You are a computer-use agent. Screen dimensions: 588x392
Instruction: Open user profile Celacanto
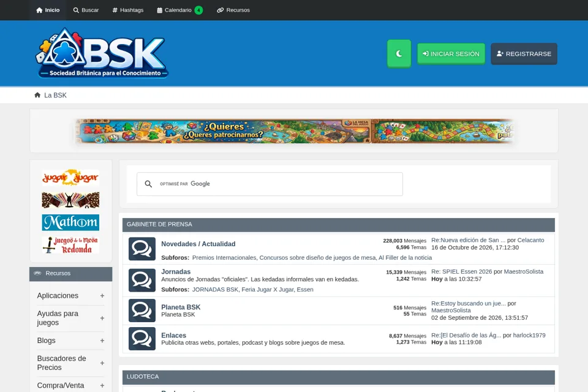coord(530,240)
